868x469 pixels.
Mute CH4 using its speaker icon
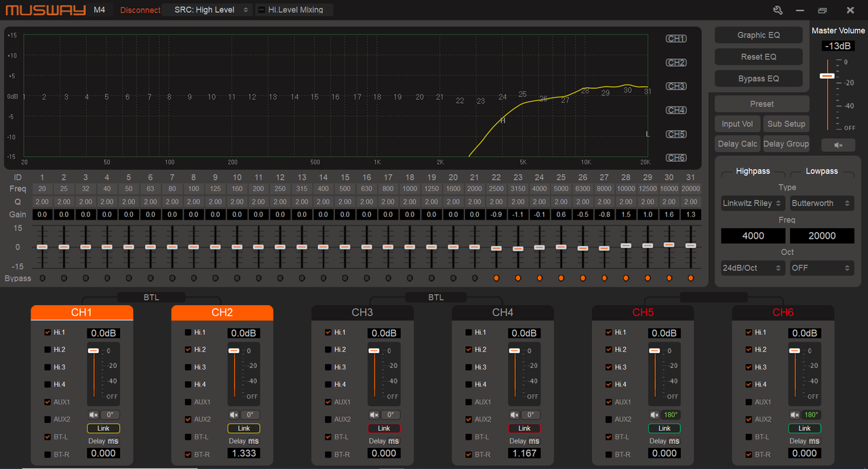coord(515,415)
